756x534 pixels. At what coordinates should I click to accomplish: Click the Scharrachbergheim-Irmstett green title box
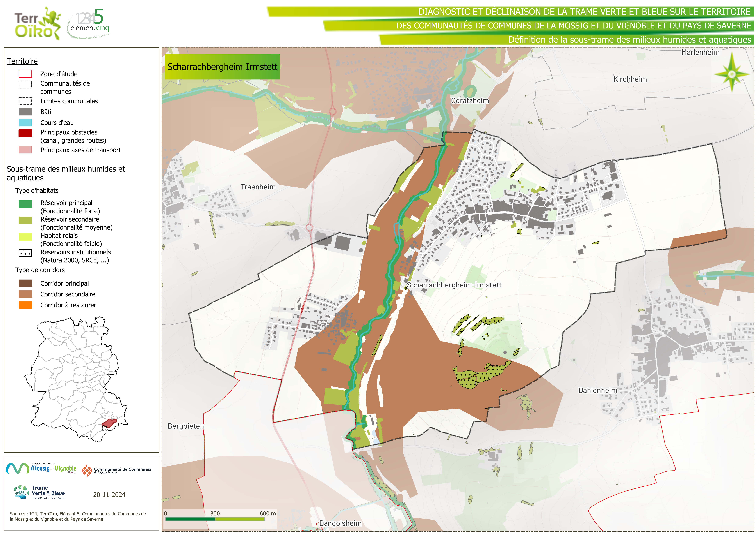(222, 67)
